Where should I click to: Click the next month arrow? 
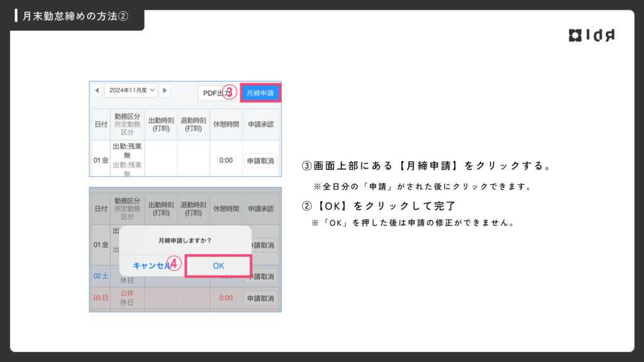pyautogui.click(x=165, y=90)
